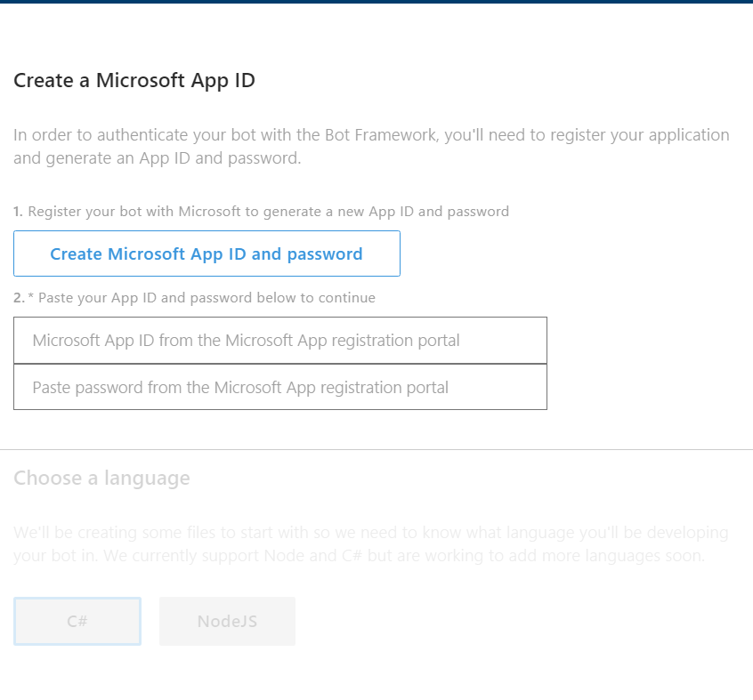Select C# as the bot language

[77, 622]
